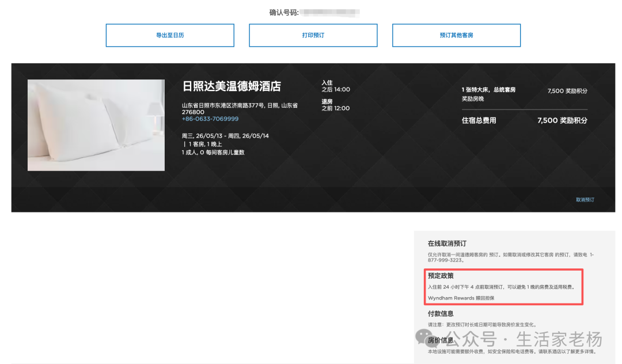Select the 房价信息 heading
The height and width of the screenshot is (364, 622).
(441, 340)
